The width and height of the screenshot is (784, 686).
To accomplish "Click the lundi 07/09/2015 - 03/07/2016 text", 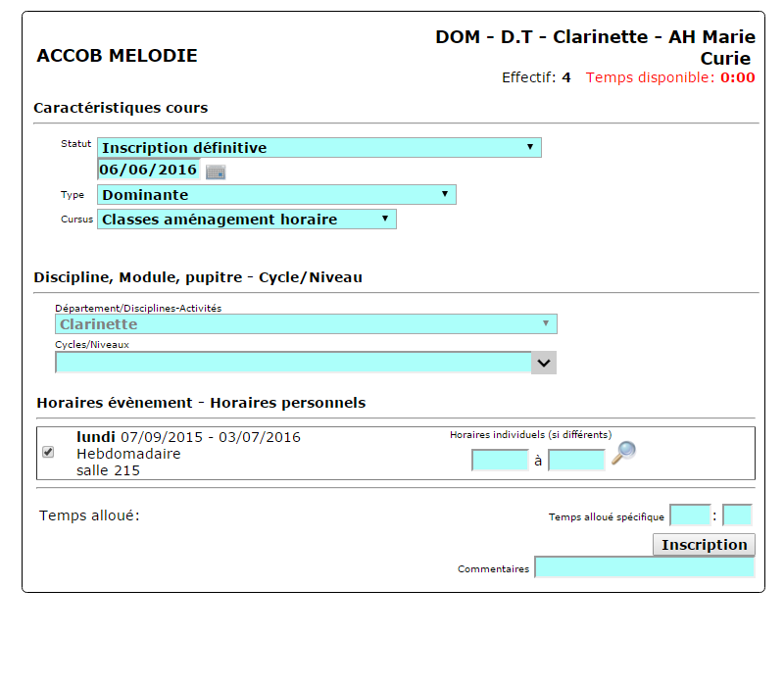I will [x=188, y=437].
